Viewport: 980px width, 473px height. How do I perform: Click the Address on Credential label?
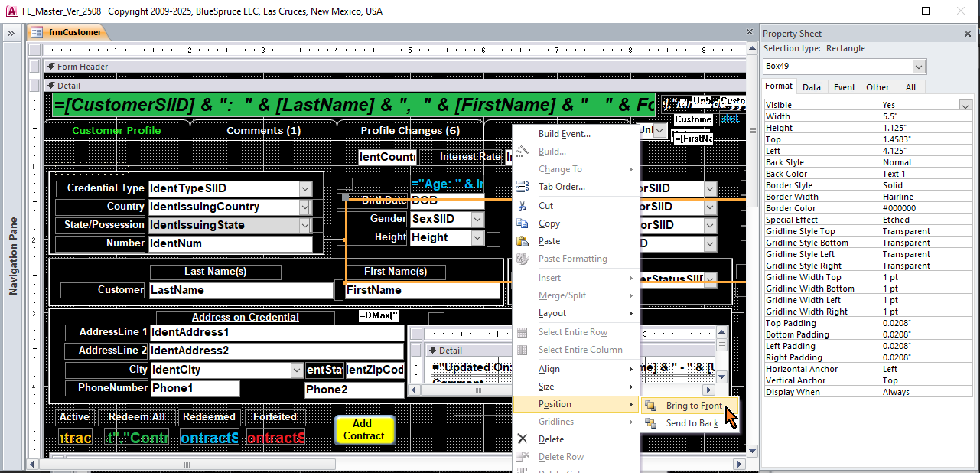(246, 317)
